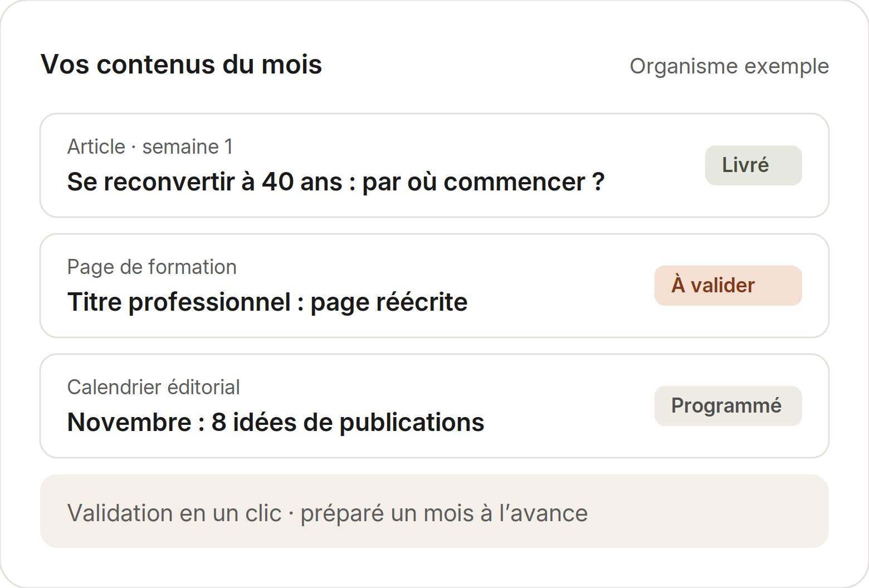Viewport: 869px width, 588px height.
Task: Select the 'Calendrier éditorial' label
Action: (x=154, y=388)
